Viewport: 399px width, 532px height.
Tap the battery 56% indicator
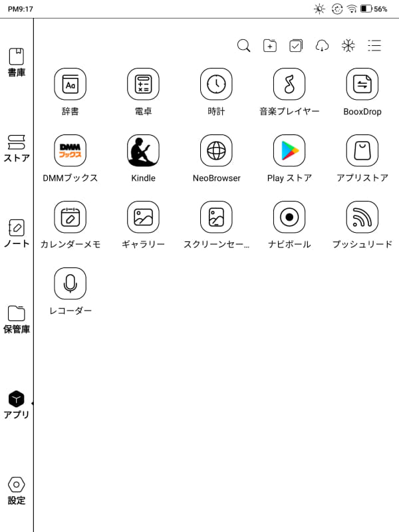[x=374, y=9]
